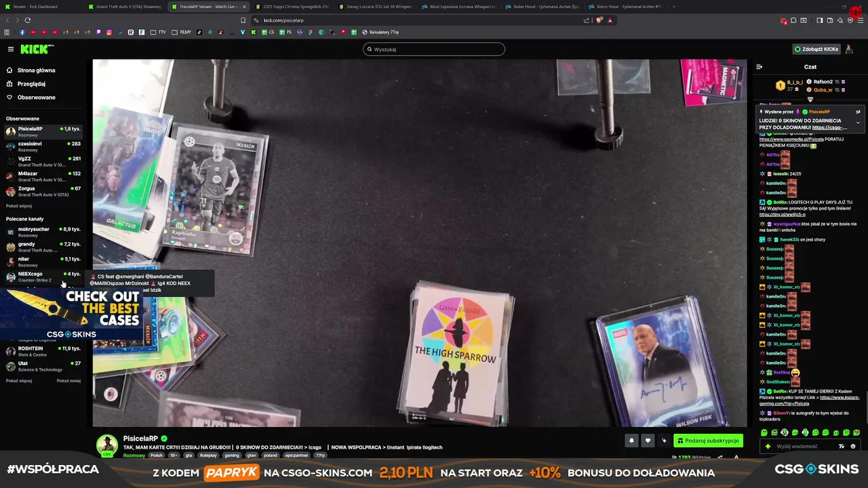Open czesioinvi channel in sidebar
This screenshot has width=868, height=488.
43,146
